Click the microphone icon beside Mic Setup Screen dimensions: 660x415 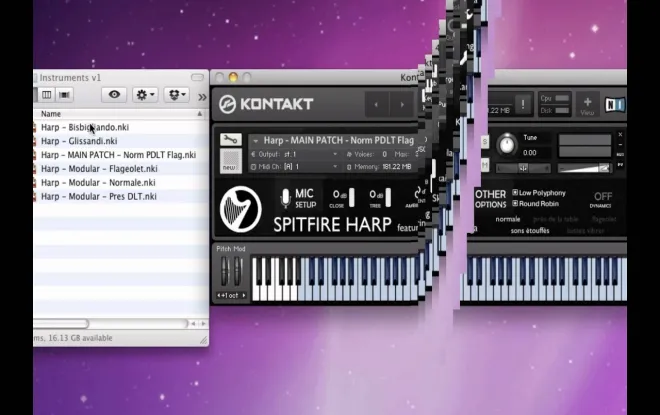(285, 198)
